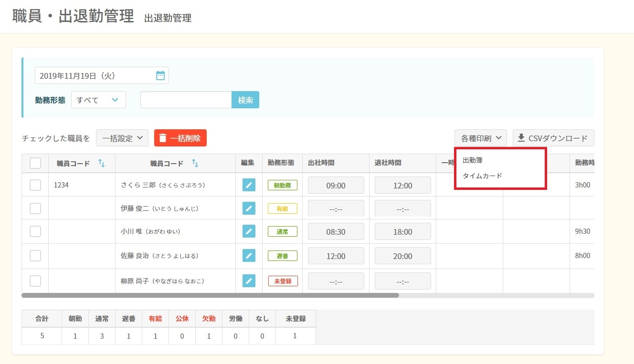
Task: Click the 朝勤務 tag for さくら 三郎
Action: coord(283,185)
